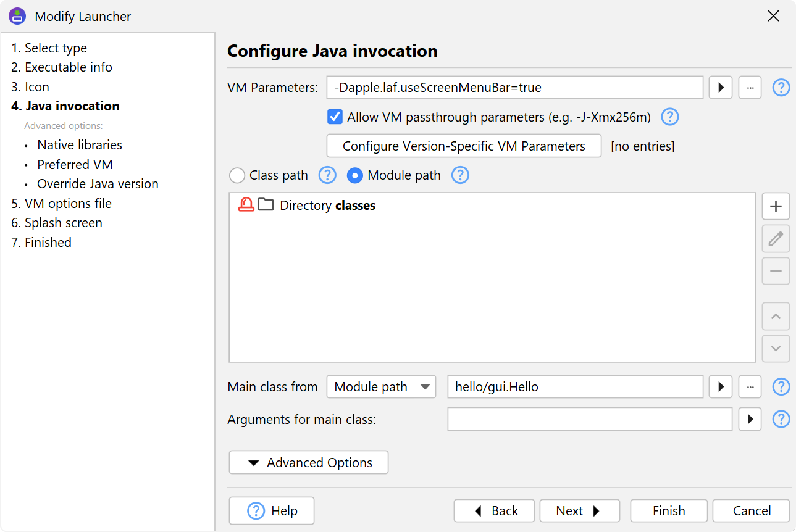This screenshot has width=796, height=532.
Task: Open the Native libraries advanced option
Action: [x=80, y=145]
